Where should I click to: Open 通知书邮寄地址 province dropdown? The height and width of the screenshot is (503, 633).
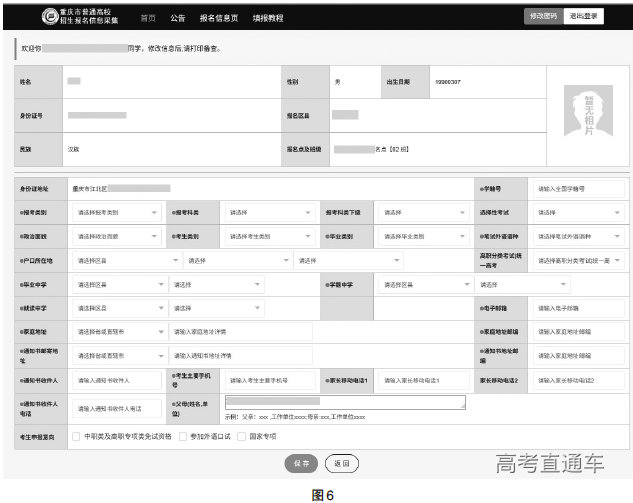[x=120, y=356]
